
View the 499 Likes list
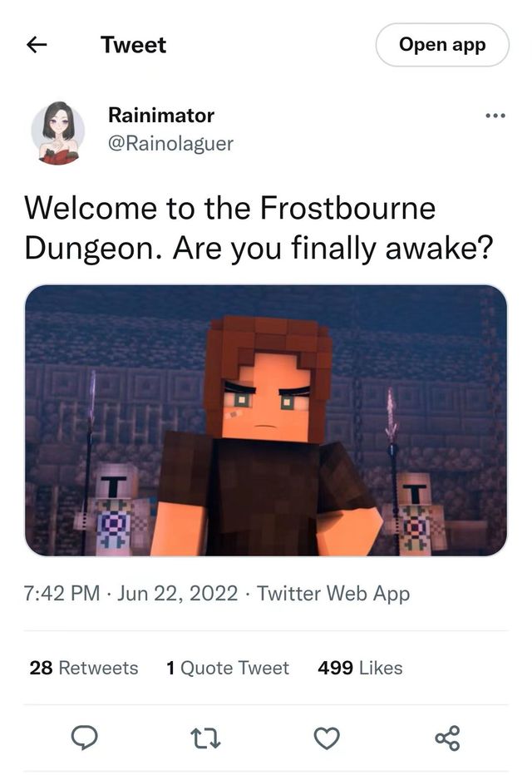point(360,668)
